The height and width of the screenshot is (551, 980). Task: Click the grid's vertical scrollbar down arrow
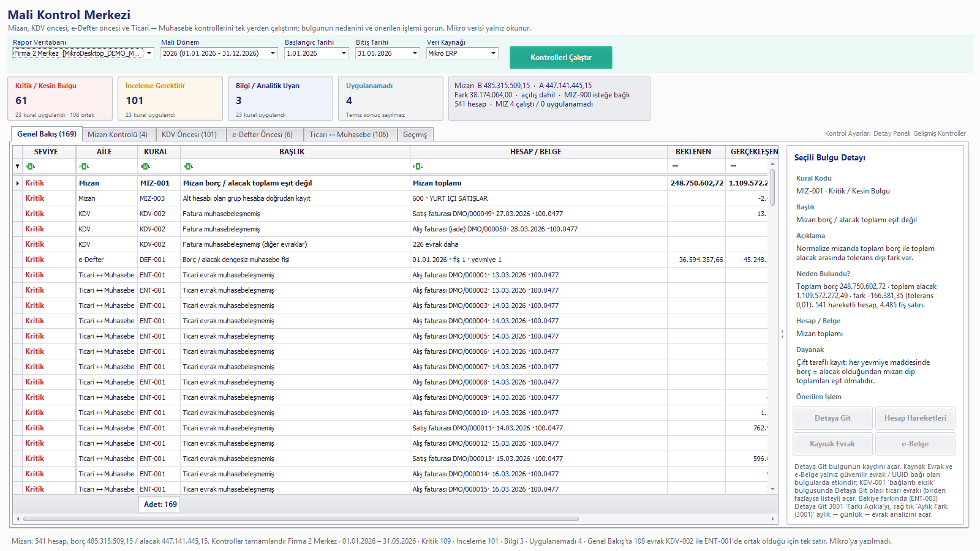[773, 489]
